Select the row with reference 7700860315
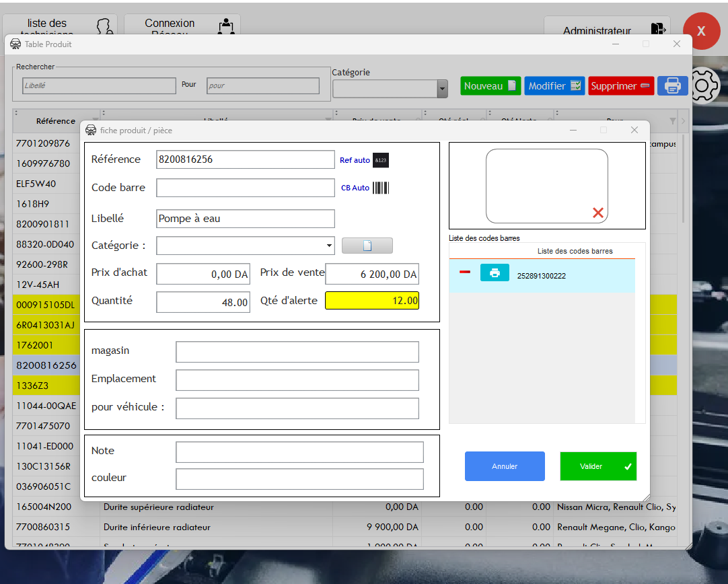 pos(43,527)
